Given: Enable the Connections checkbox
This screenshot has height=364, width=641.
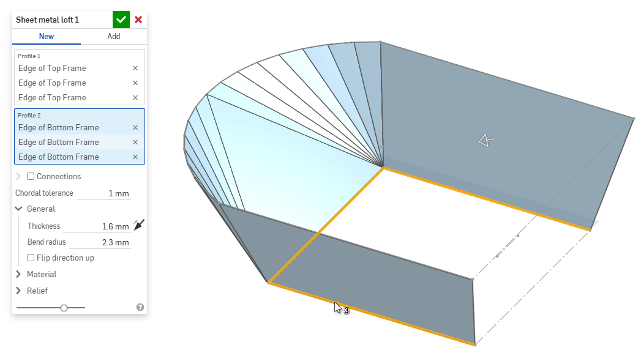Looking at the screenshot, I should [31, 177].
